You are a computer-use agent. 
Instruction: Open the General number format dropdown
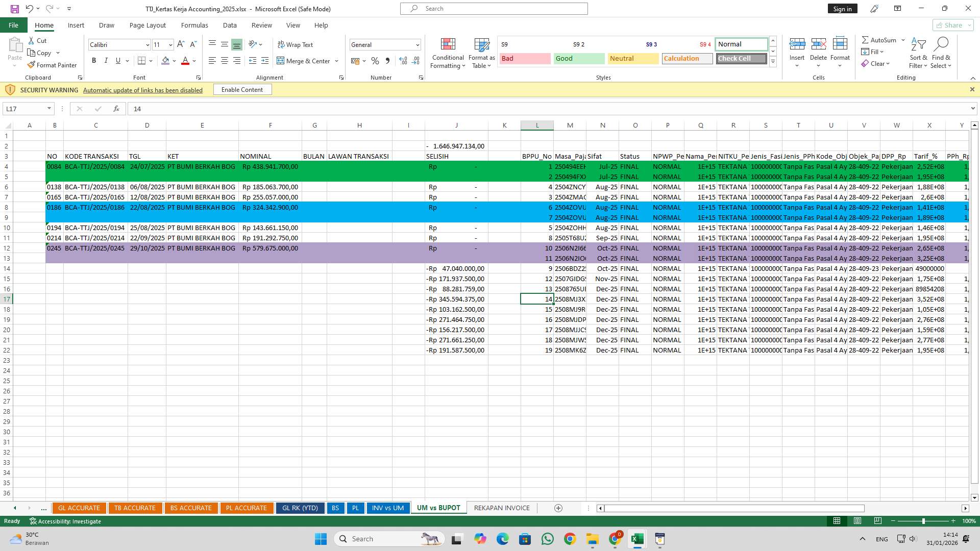point(417,44)
